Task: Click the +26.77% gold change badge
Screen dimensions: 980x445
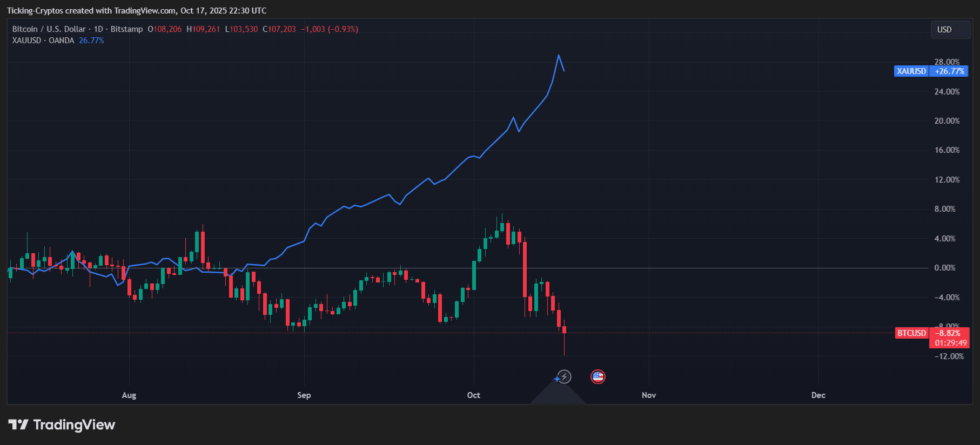Action: pyautogui.click(x=949, y=71)
